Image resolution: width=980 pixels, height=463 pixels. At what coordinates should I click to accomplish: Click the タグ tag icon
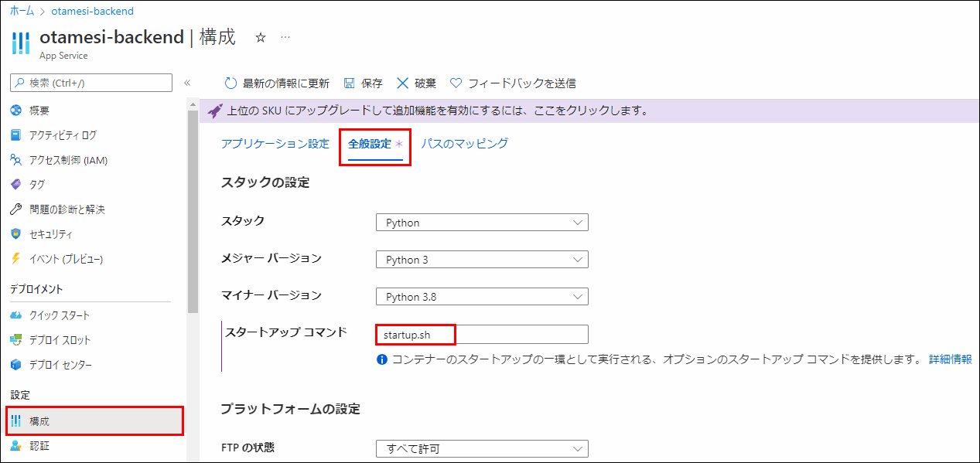[x=16, y=185]
